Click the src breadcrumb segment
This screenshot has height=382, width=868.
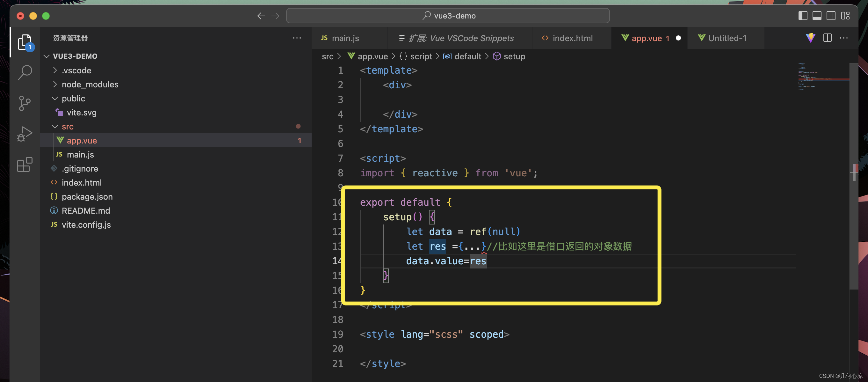coord(327,56)
